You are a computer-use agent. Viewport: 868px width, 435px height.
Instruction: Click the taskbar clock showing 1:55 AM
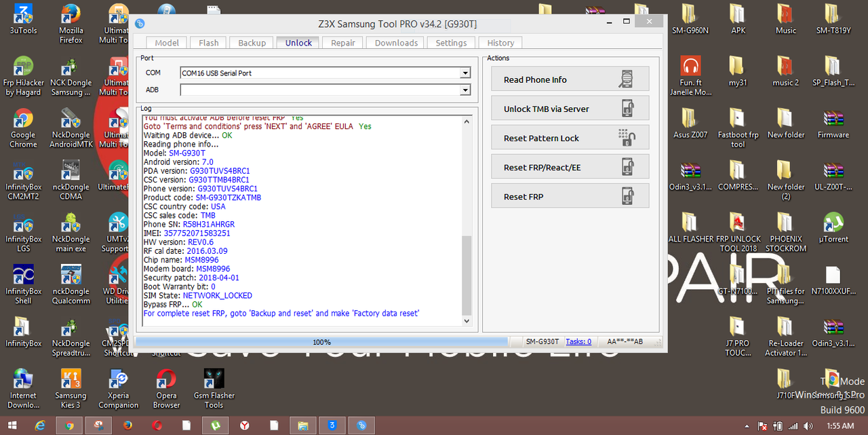[x=840, y=426]
